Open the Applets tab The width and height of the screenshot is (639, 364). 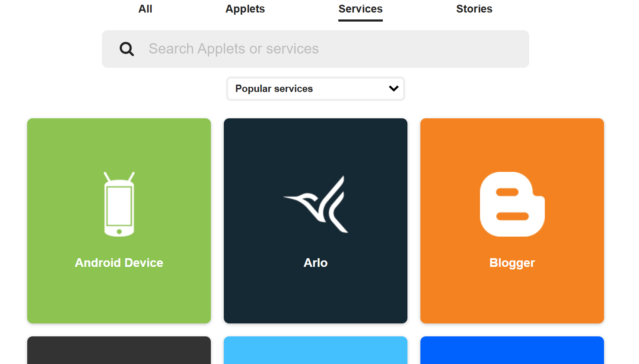pos(245,9)
